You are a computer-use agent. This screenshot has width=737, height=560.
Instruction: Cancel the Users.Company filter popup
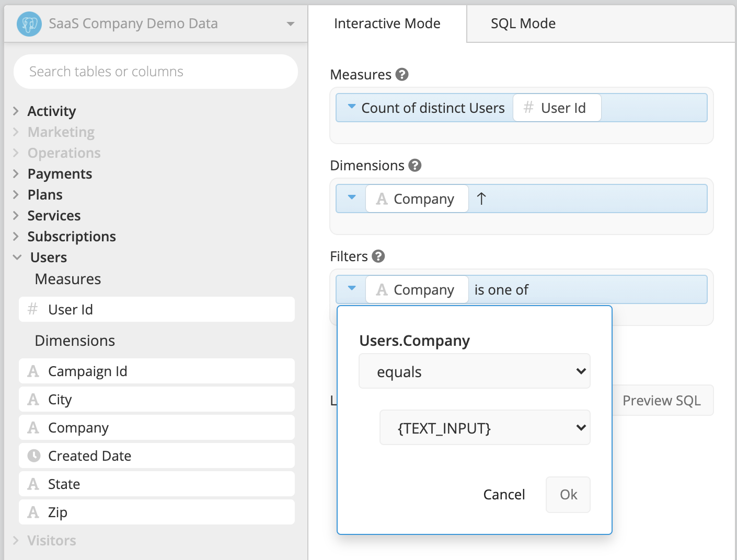coord(504,494)
